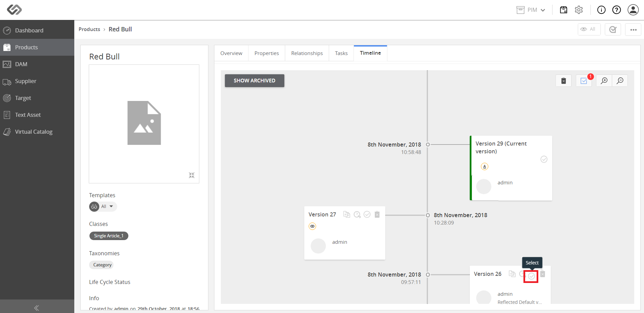Open the settings gear icon
Viewport: 644px width, 313px height.
[x=579, y=10]
